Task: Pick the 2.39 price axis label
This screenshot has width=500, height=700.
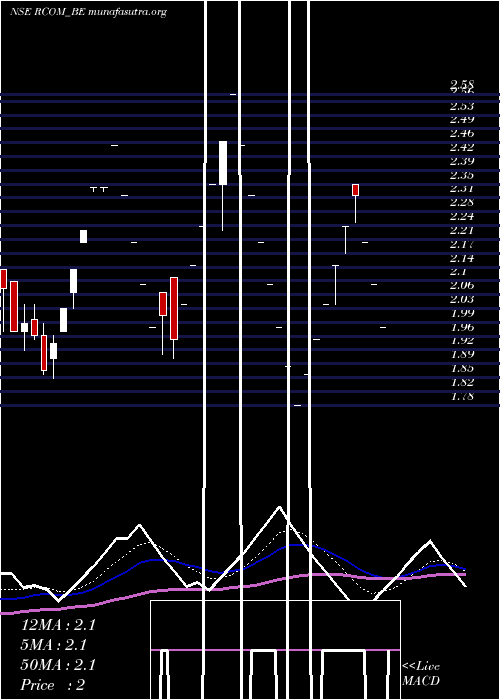Action: [x=462, y=161]
